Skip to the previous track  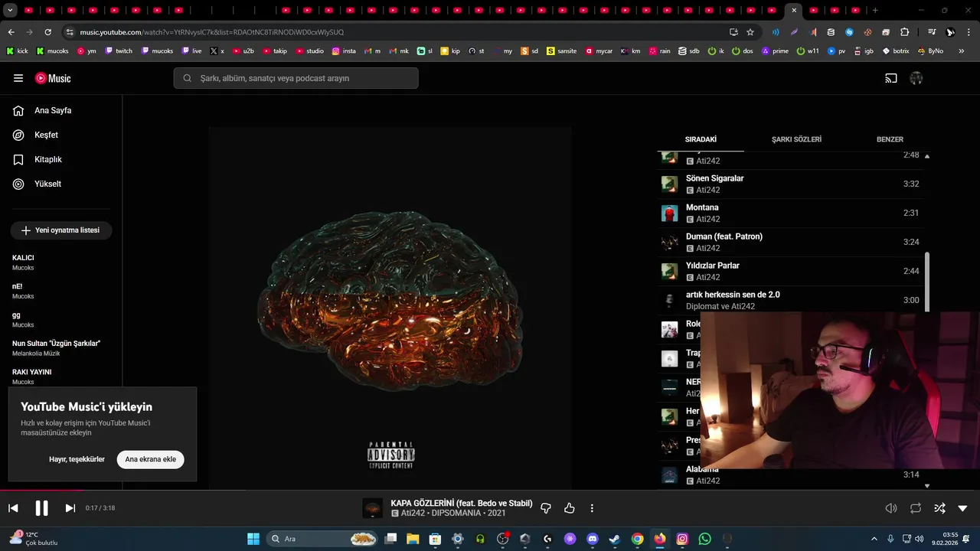(x=13, y=508)
